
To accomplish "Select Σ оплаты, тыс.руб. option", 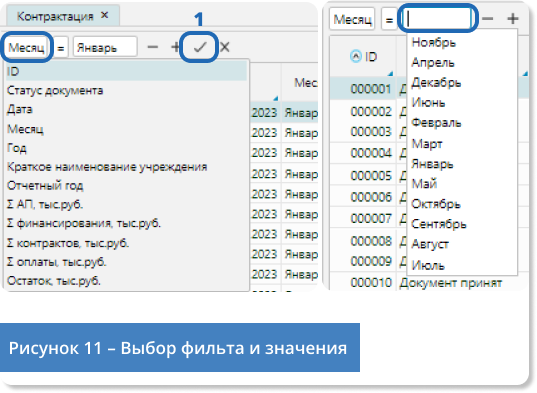I will [126, 262].
